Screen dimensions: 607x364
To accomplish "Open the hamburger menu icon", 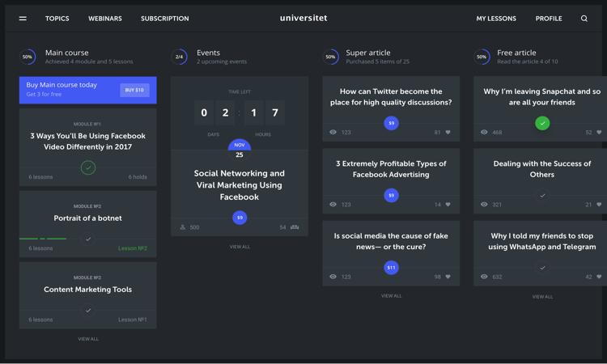I will tap(23, 19).
